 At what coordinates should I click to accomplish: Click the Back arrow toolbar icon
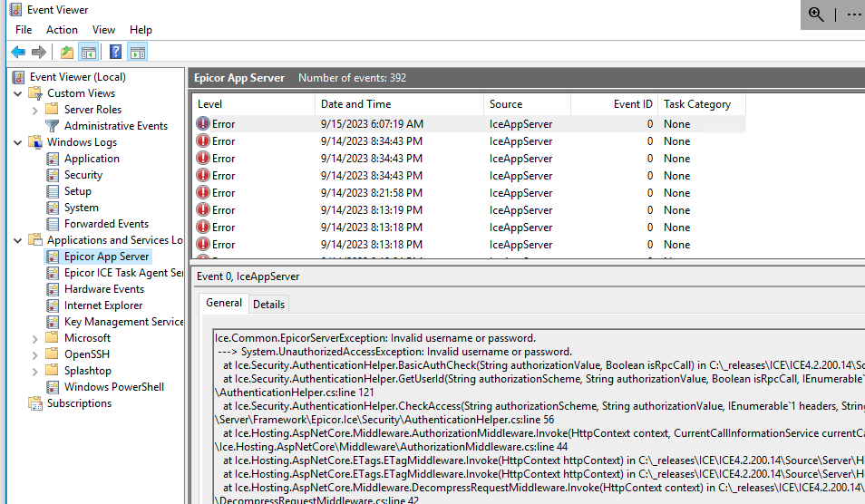tap(18, 53)
